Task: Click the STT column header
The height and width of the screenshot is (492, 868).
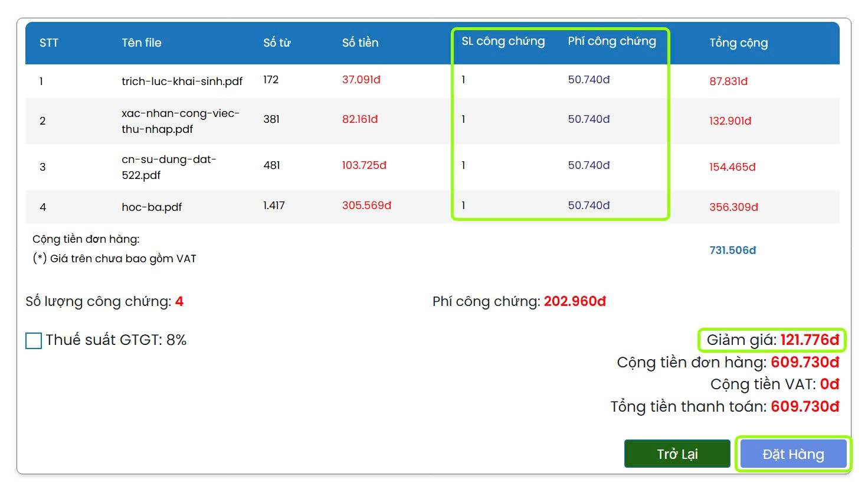Action: click(49, 43)
